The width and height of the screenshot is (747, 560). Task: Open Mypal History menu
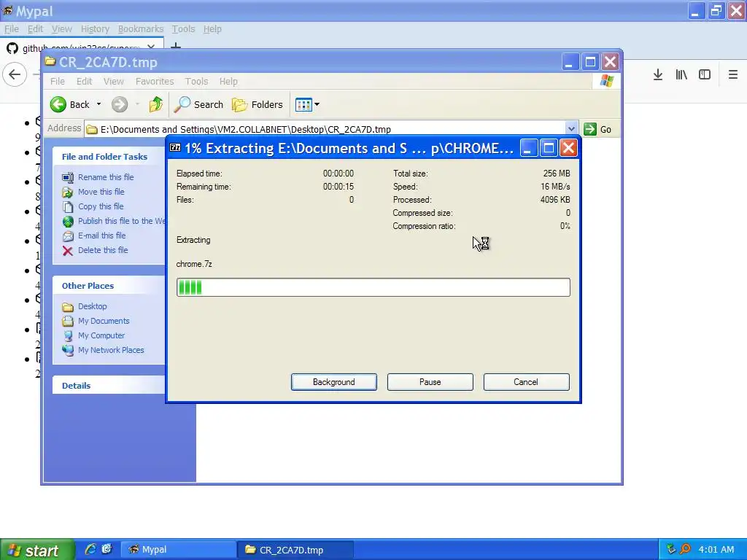[95, 29]
